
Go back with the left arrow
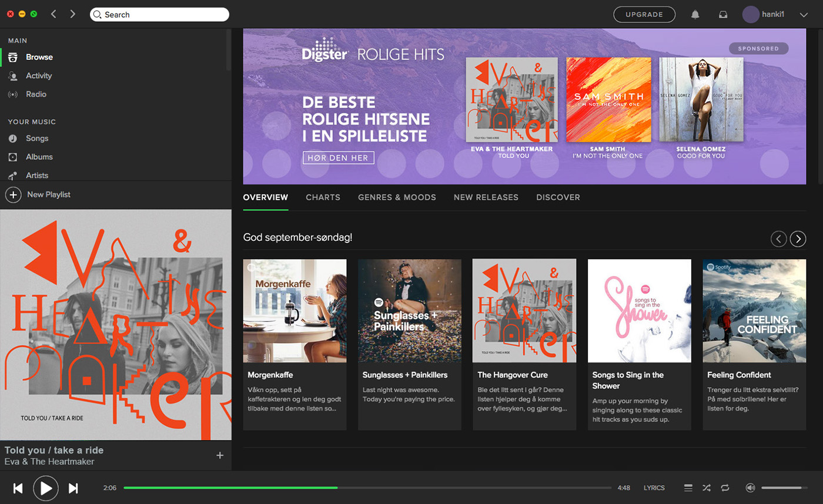click(53, 14)
